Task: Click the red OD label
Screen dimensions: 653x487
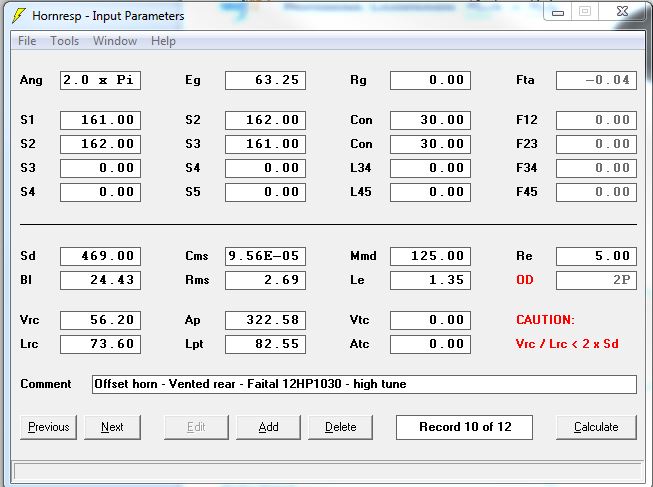Action: coord(525,280)
